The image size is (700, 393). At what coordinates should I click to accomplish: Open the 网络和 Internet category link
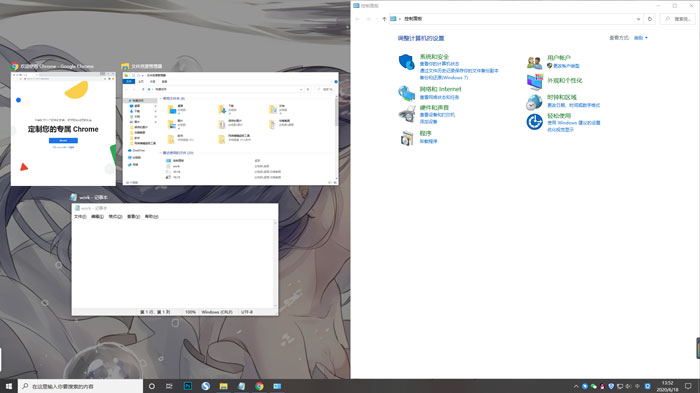coord(440,89)
